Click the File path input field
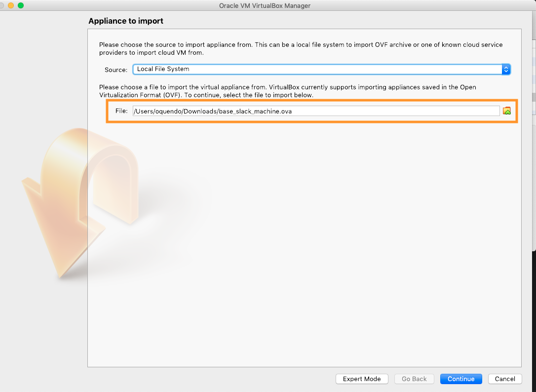 pos(316,111)
